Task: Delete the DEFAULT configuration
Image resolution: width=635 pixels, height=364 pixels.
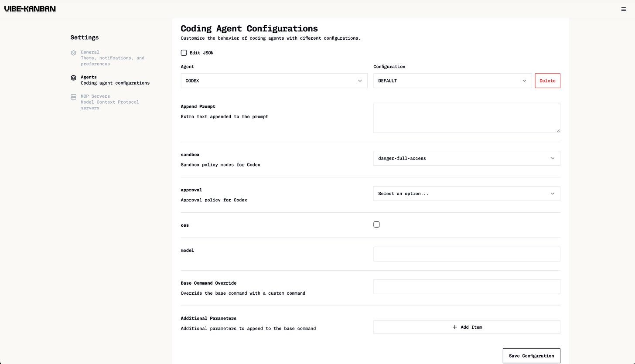Action: [x=547, y=81]
